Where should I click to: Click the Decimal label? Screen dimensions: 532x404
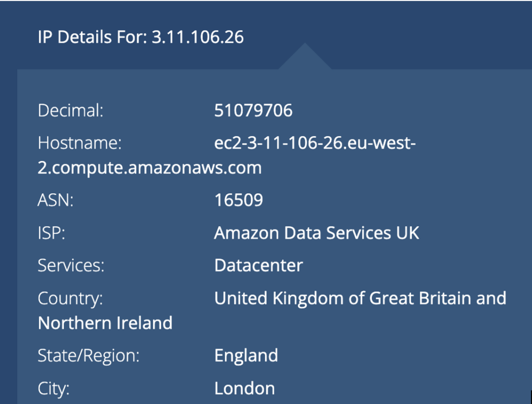(x=71, y=111)
